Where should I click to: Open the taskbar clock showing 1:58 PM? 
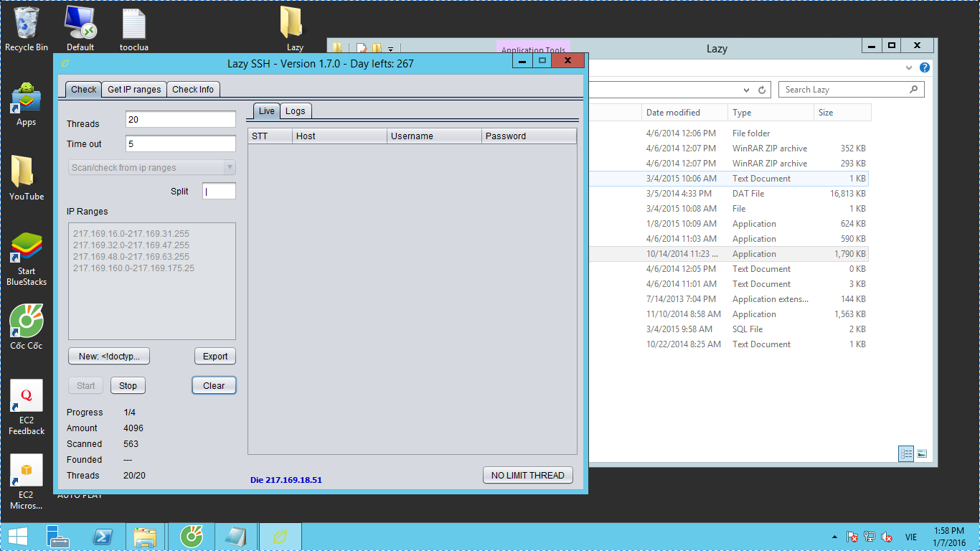(x=951, y=537)
